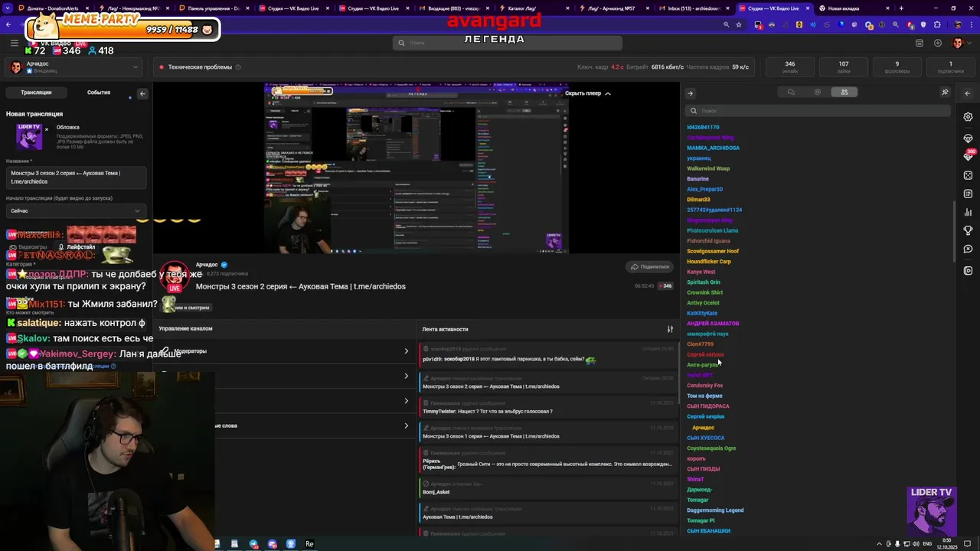Switch to chat messages tab icon
The image size is (980, 551).
[791, 92]
